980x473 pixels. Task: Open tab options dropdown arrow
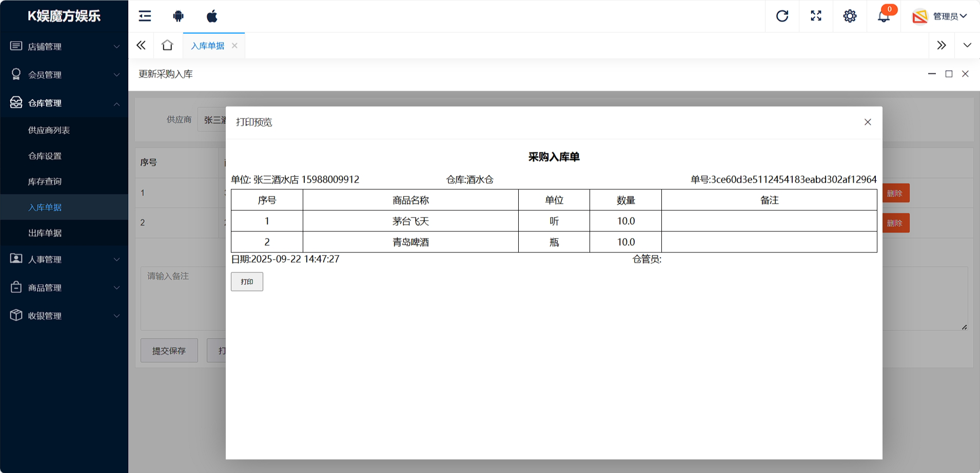[x=967, y=46]
